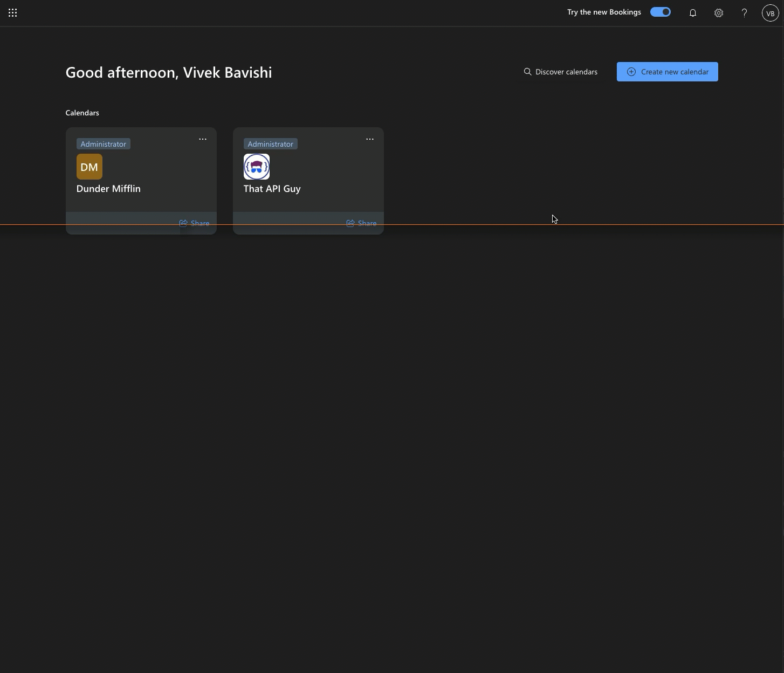Open the That API Guy calendar name
Screen dimensions: 784x673
coord(272,189)
